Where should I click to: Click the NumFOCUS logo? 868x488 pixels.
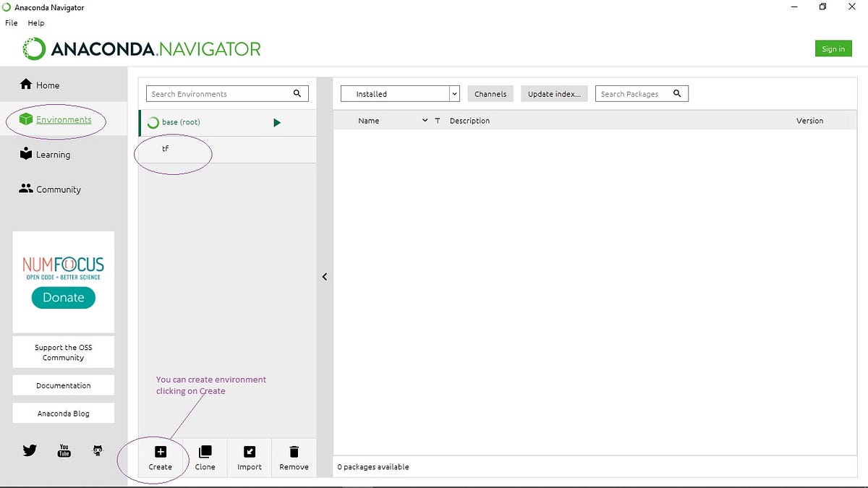64,267
